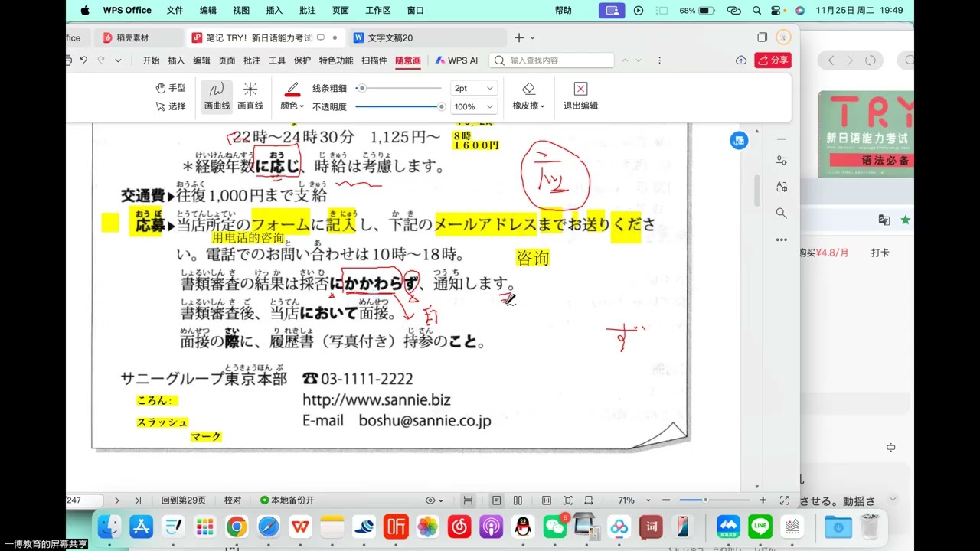Click the undo arrow in quick toolbar
This screenshot has height=551, width=980.
83,60
